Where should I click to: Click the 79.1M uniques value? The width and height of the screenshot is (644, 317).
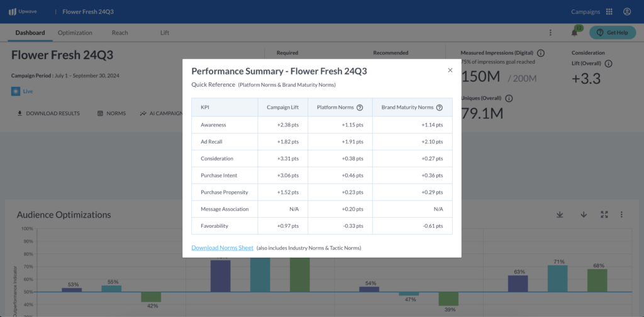pos(482,113)
